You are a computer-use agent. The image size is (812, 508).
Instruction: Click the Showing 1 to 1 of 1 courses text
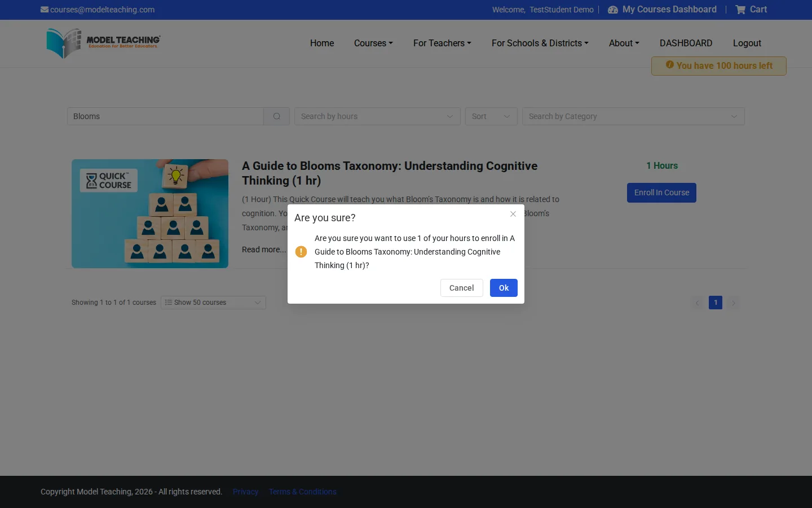[x=114, y=303]
